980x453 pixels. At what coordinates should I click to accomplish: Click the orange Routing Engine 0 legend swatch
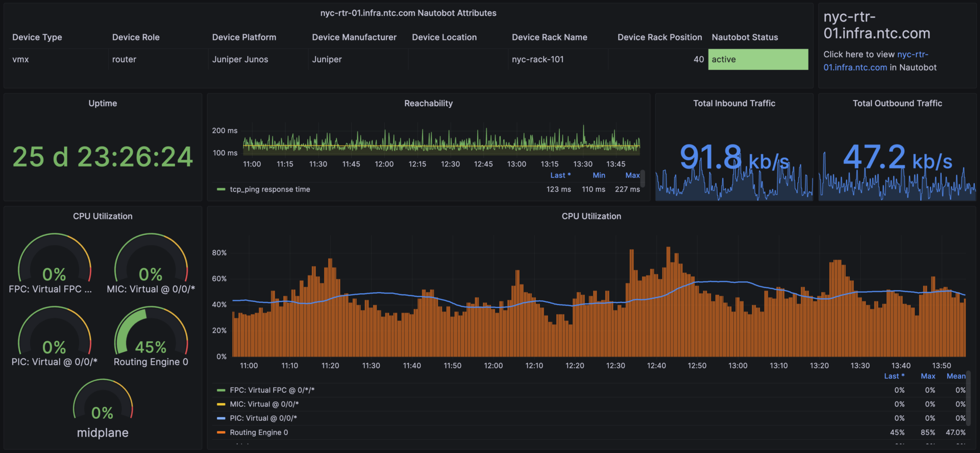point(221,433)
